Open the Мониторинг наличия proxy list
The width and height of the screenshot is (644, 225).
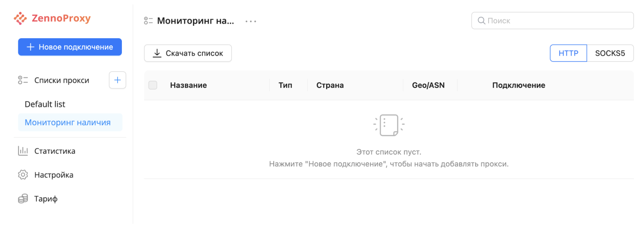(68, 122)
